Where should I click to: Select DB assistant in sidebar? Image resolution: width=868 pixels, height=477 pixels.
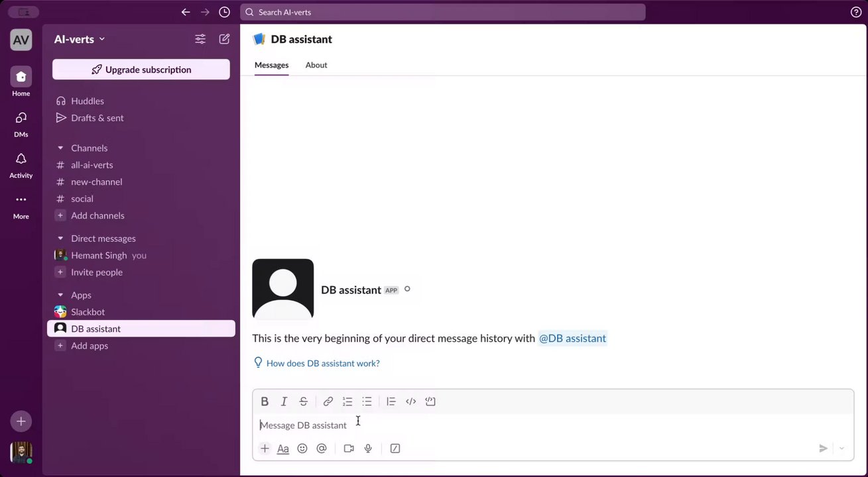pos(141,329)
